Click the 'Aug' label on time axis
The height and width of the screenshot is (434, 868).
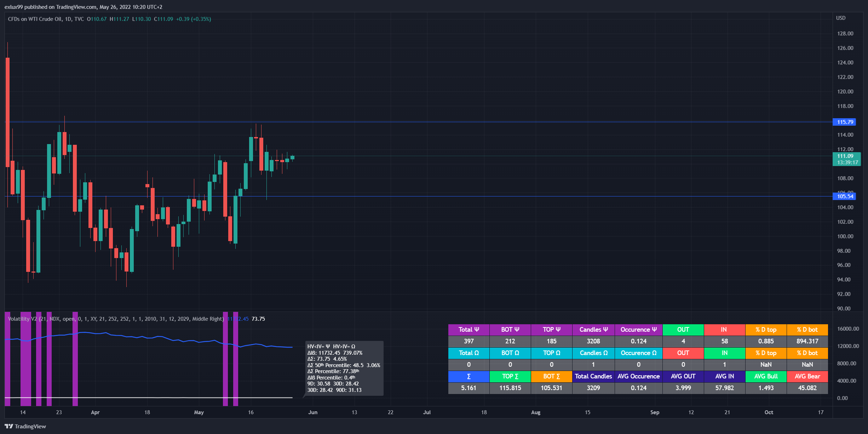tap(536, 412)
